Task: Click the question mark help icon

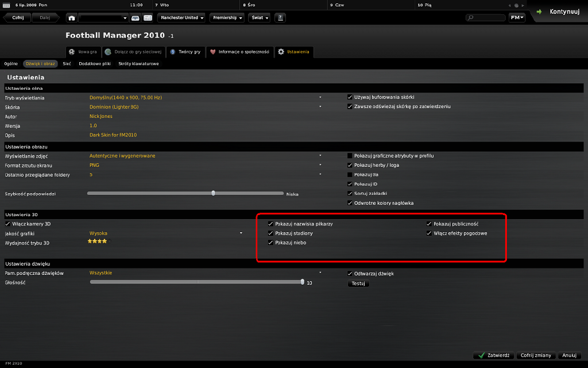Action: coord(280,18)
